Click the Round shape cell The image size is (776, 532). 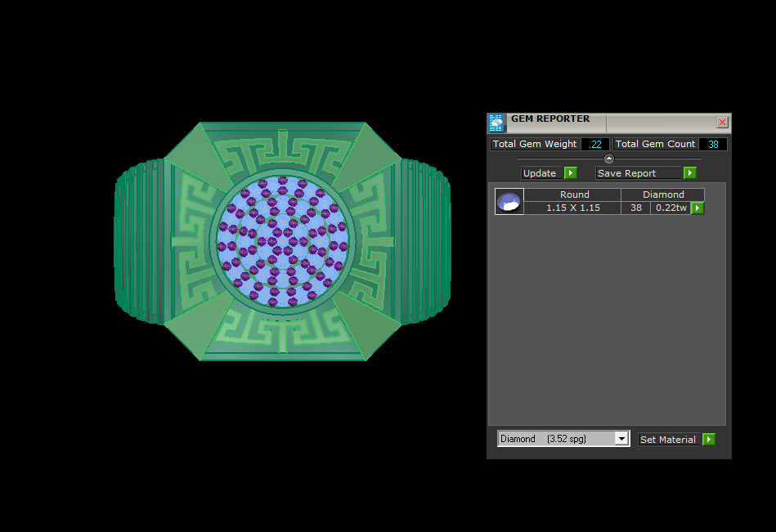tap(574, 194)
